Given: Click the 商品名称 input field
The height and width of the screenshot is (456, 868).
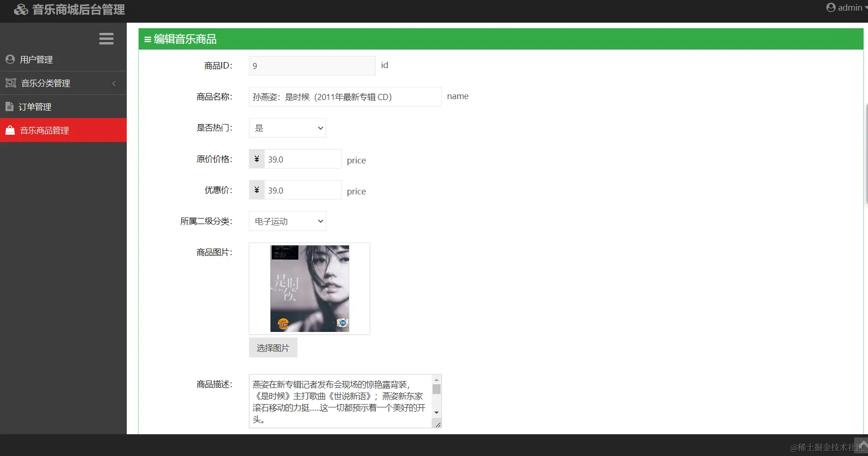Looking at the screenshot, I should pyautogui.click(x=344, y=97).
